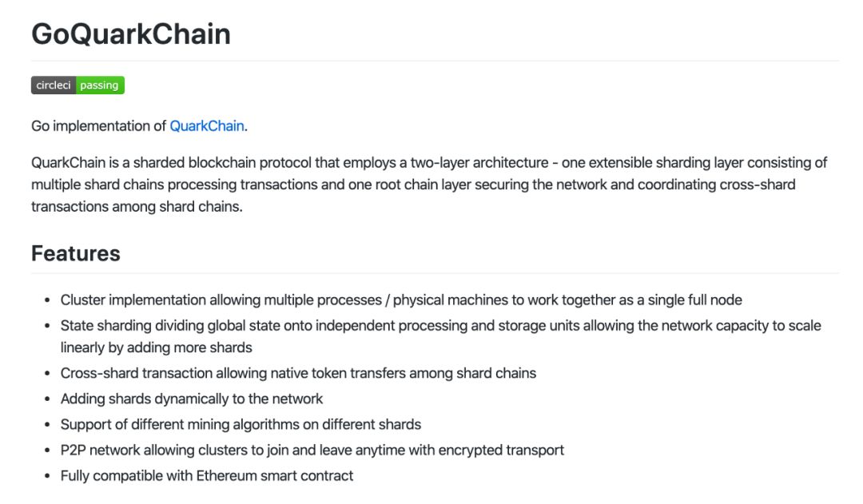Click the Ethereum smart contract bullet
863x504 pixels.
tap(207, 476)
